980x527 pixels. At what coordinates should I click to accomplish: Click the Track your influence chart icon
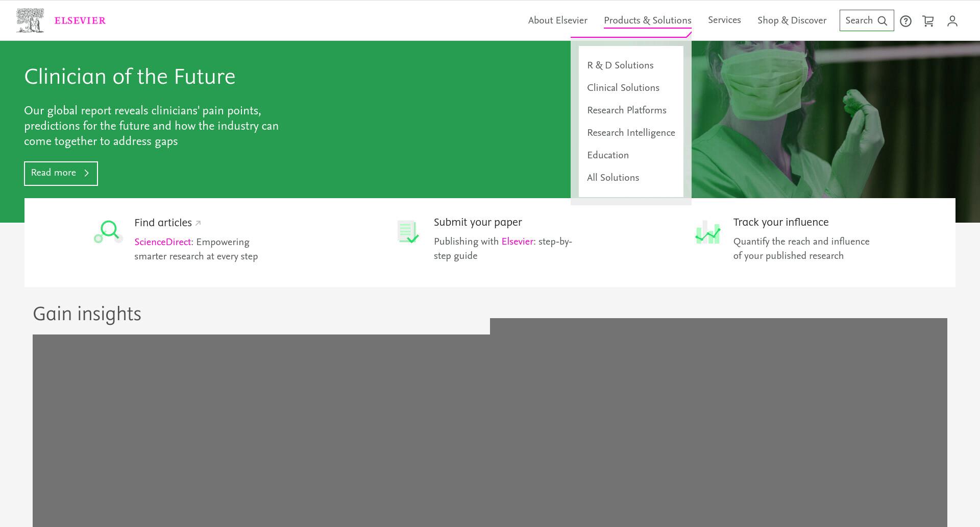[x=707, y=232]
